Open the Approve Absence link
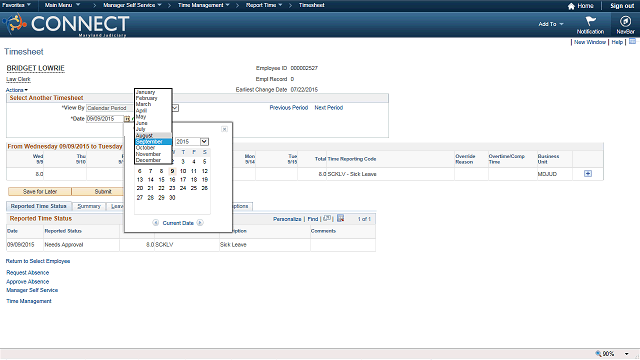Image resolution: width=640 pixels, height=360 pixels. 27,282
